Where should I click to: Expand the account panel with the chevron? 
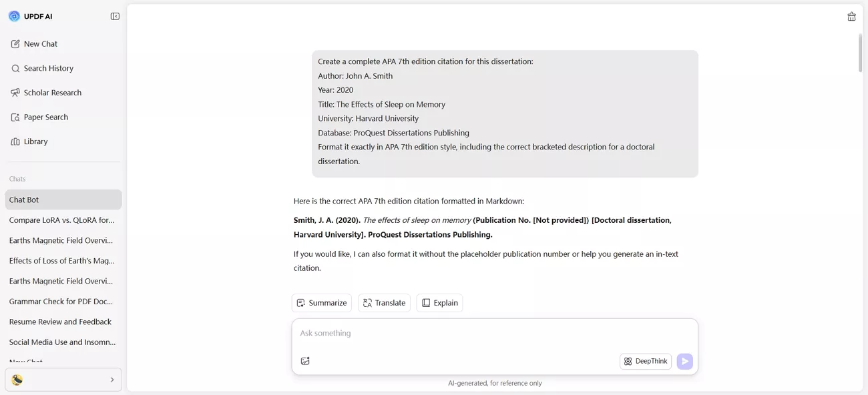coord(112,379)
